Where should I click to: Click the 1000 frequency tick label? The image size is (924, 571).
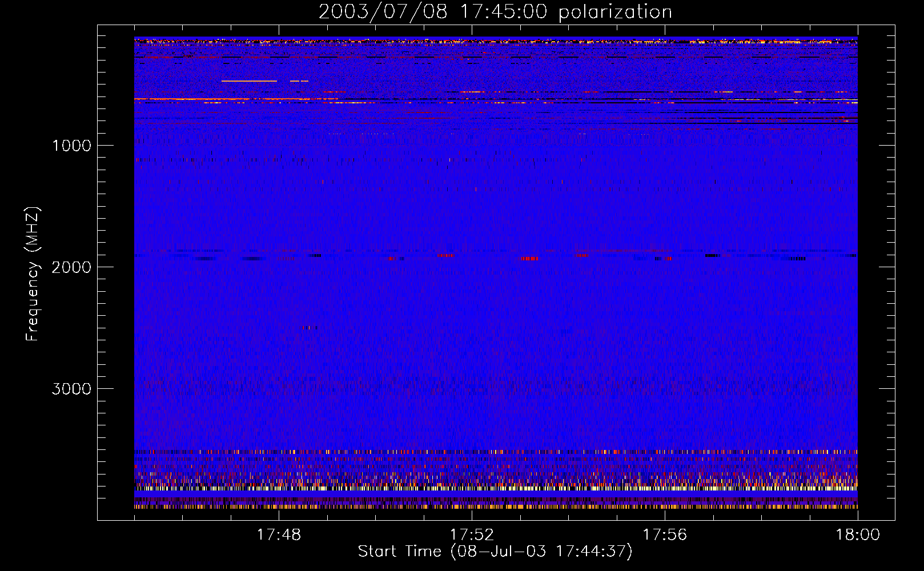click(71, 146)
